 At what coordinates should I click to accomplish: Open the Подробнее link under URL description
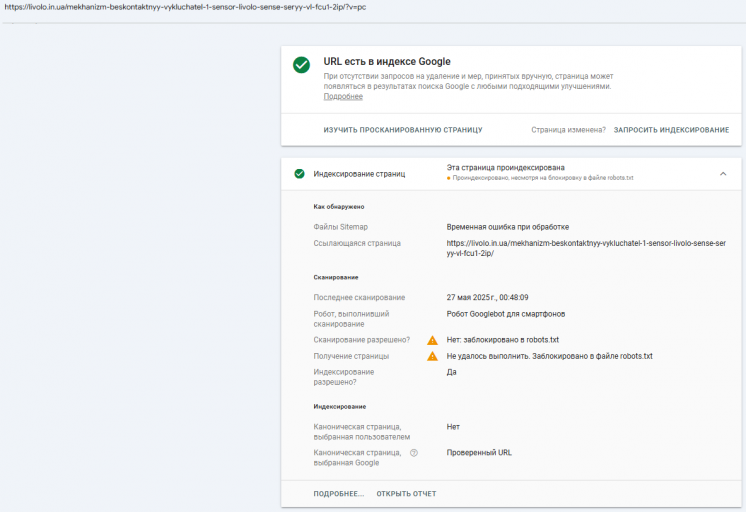[x=343, y=97]
